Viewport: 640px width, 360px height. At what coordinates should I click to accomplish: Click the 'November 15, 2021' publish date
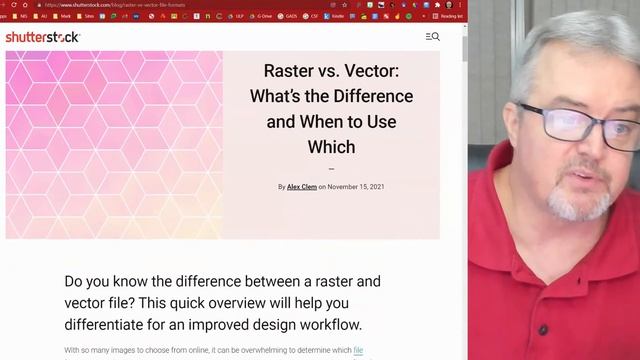point(356,187)
